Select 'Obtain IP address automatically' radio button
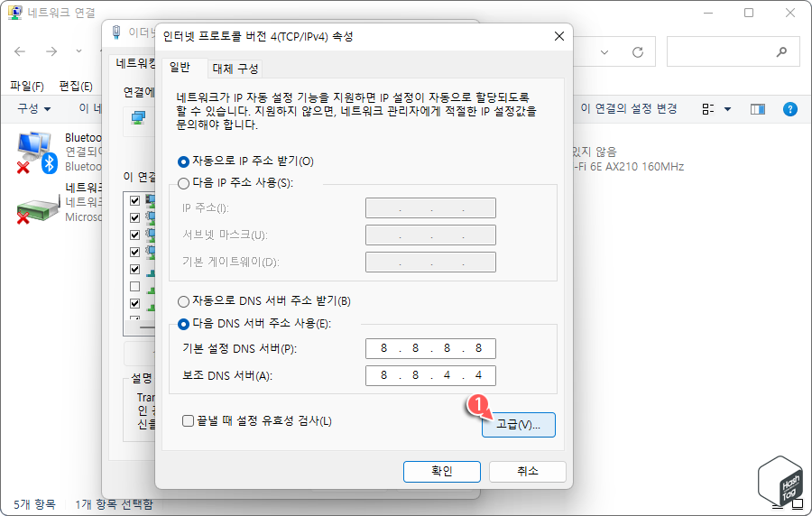 pos(183,161)
